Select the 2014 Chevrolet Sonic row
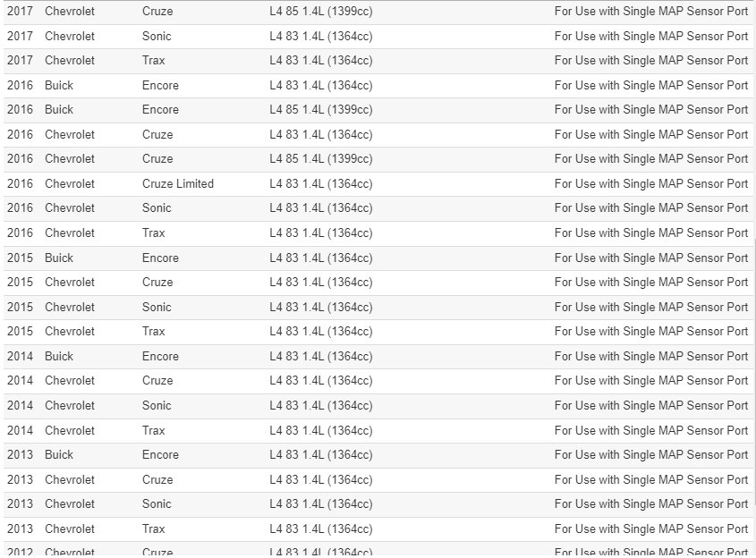Viewport: 756px width, 558px height. (x=378, y=406)
